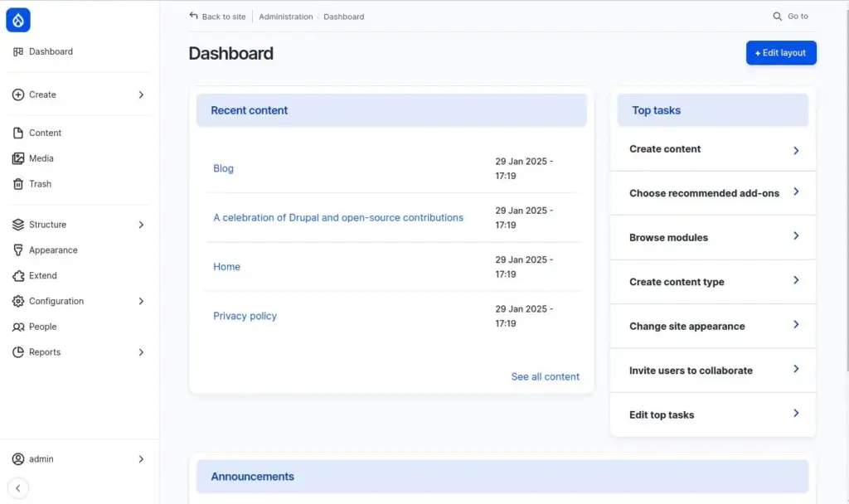Expand the Create submenu chevron
Viewport: 849px width, 504px height.
click(x=141, y=94)
